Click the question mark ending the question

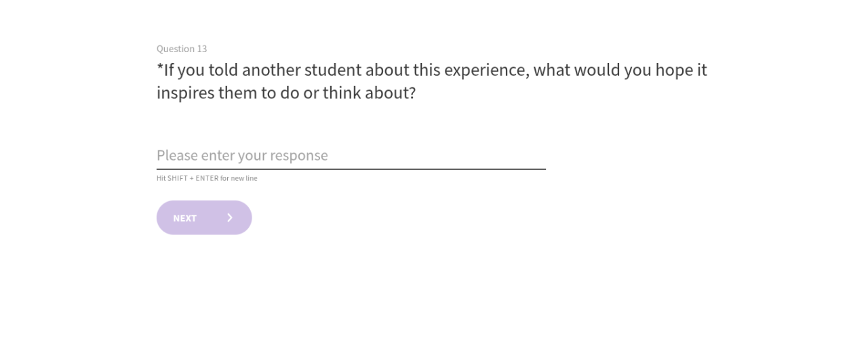point(411,93)
